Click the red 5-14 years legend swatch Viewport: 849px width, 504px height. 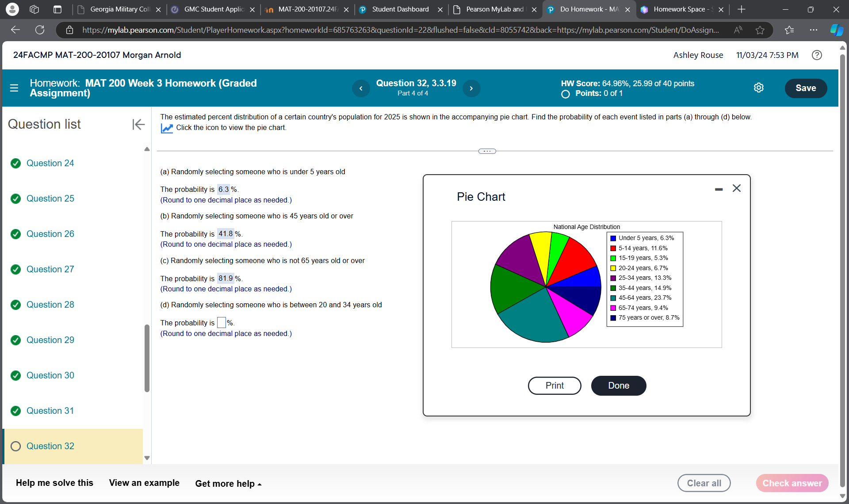pos(613,248)
